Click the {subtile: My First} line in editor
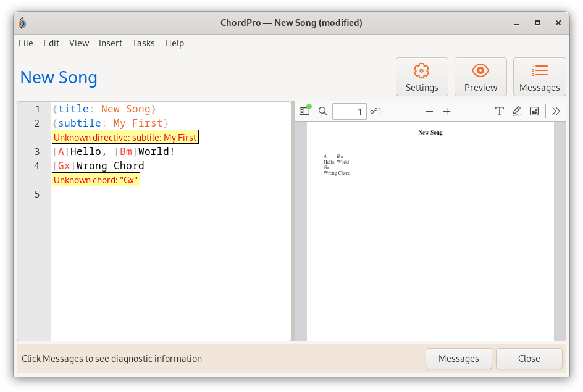This screenshot has width=583, height=392. point(111,123)
